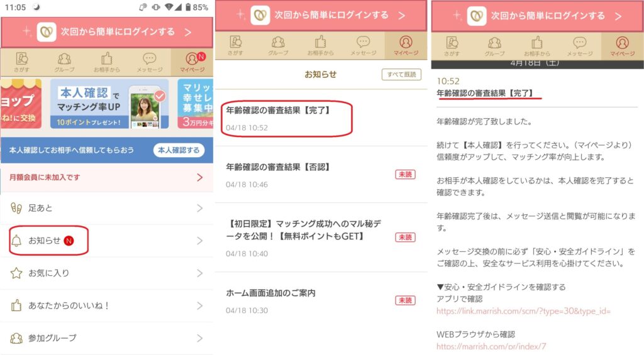Expand 月額会員に未加入です chevron arrow
The image size is (644, 355).
click(x=199, y=177)
